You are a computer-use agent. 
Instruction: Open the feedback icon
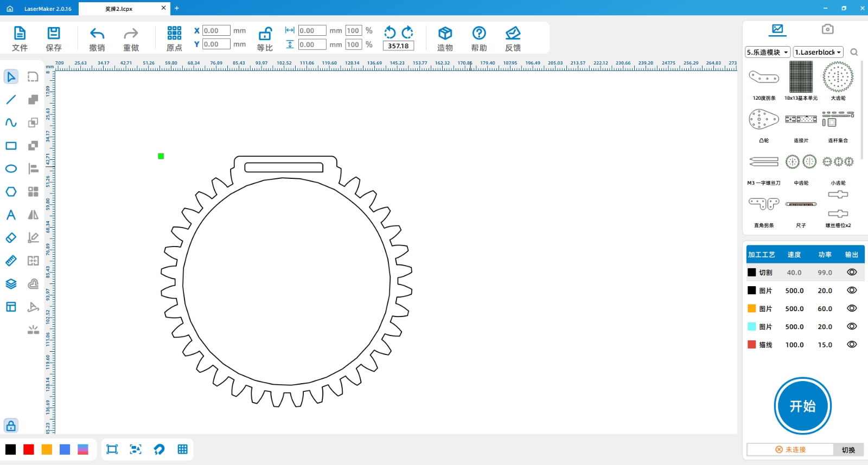pos(513,33)
